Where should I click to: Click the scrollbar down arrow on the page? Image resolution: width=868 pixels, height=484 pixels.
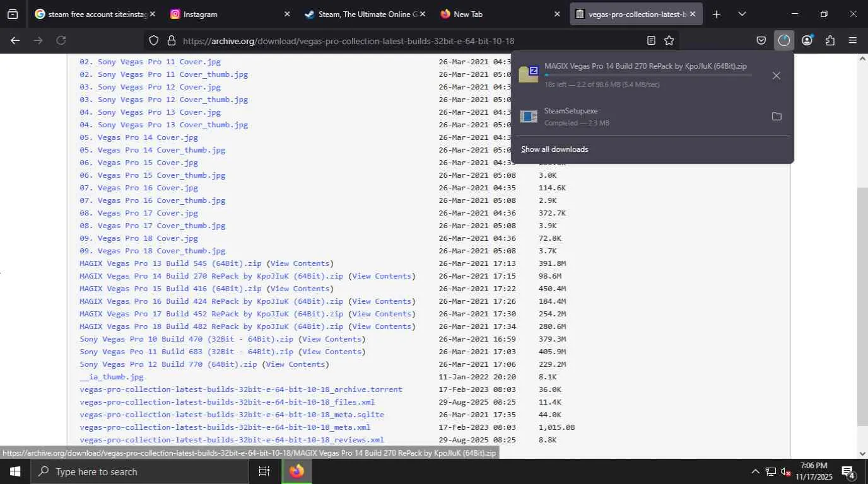(x=862, y=453)
